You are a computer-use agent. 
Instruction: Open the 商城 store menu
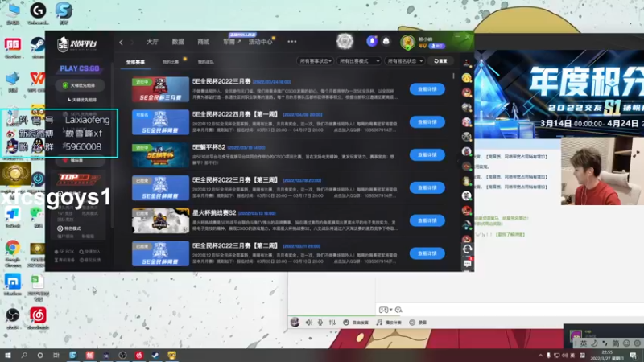pos(204,42)
